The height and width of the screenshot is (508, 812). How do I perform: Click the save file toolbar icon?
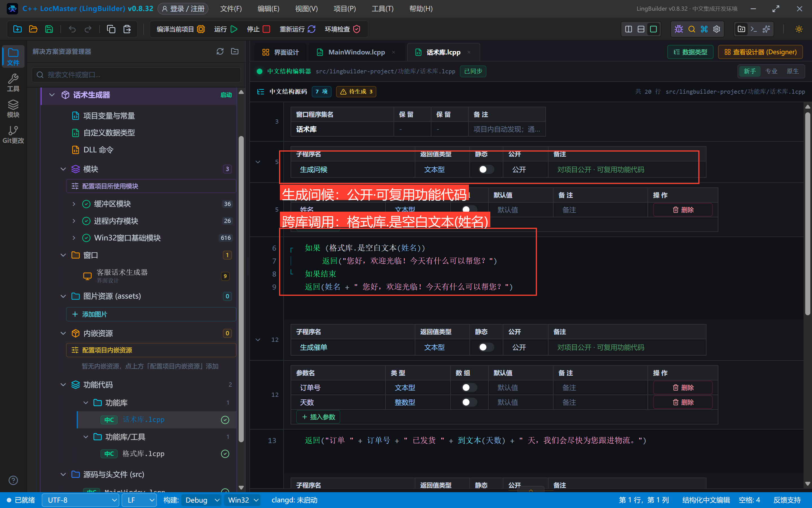(49, 29)
